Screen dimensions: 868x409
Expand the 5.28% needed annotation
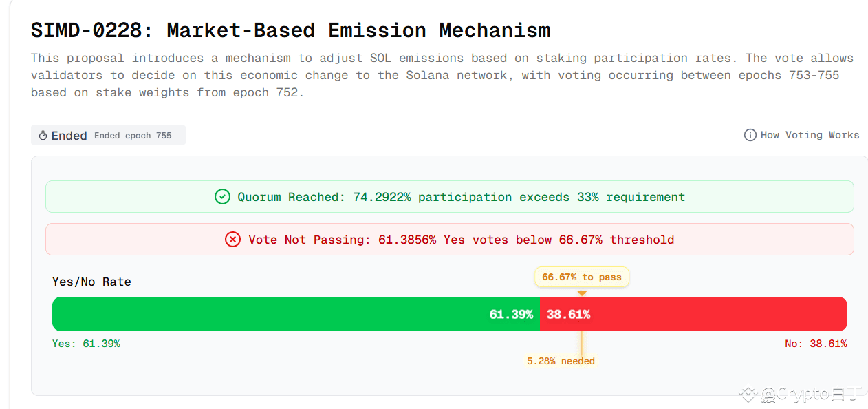coord(561,360)
